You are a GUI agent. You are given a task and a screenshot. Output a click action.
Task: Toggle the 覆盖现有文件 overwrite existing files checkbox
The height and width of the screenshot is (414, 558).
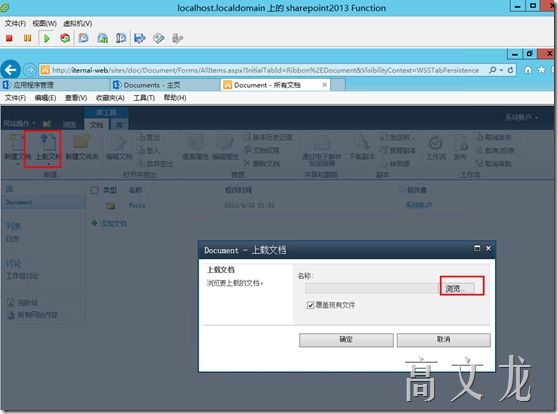tap(310, 305)
